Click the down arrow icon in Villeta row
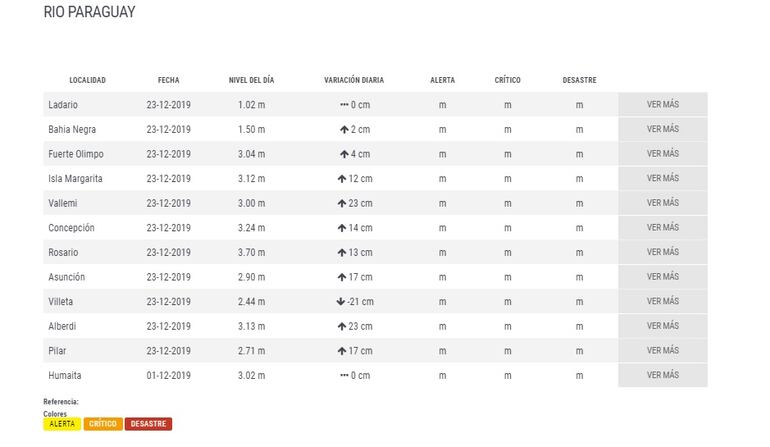 341,301
